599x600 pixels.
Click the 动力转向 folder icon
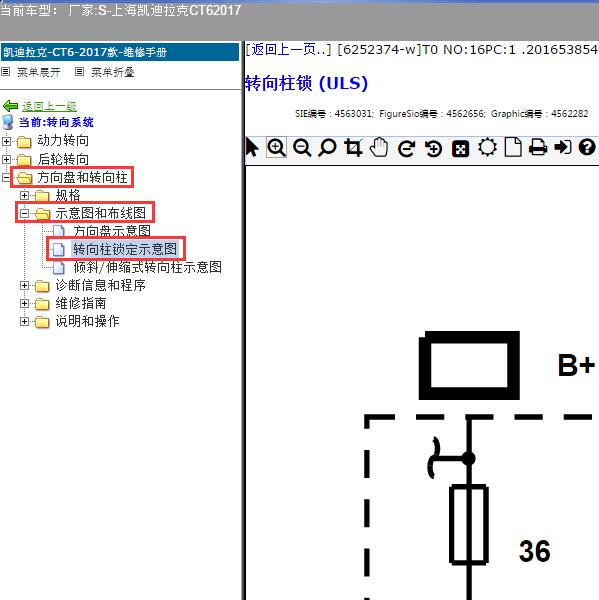(x=24, y=142)
